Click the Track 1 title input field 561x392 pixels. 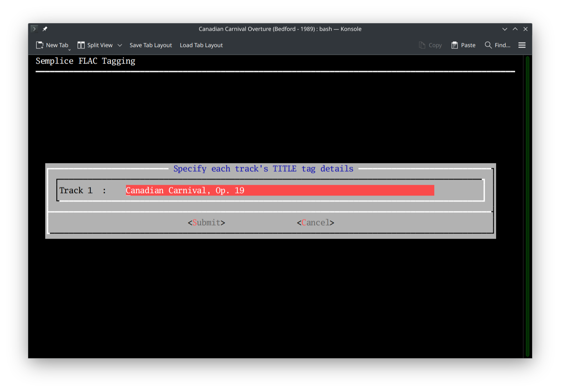280,190
